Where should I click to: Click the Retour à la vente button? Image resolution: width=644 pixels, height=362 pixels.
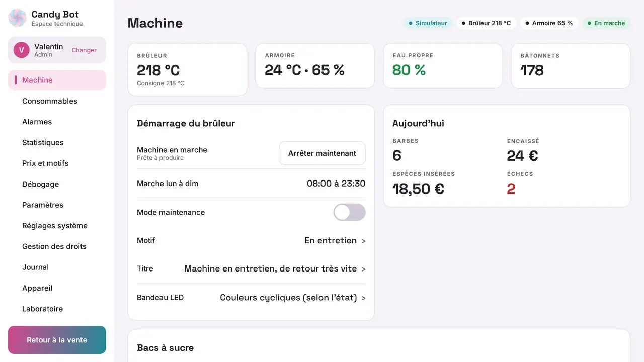[x=57, y=340]
